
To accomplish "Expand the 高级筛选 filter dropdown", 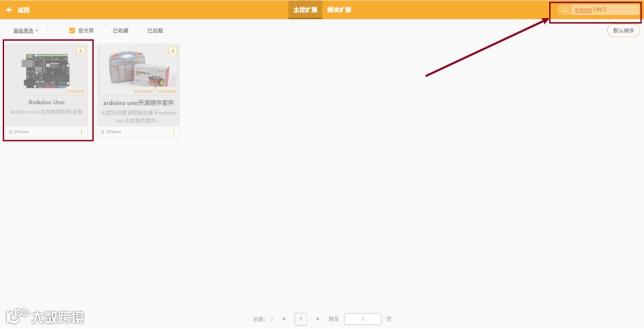I will point(26,31).
